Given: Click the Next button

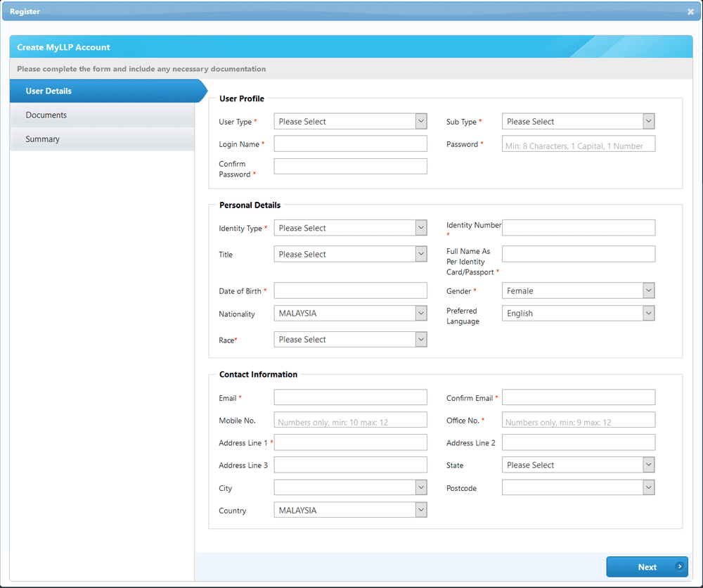Looking at the screenshot, I should click(646, 567).
